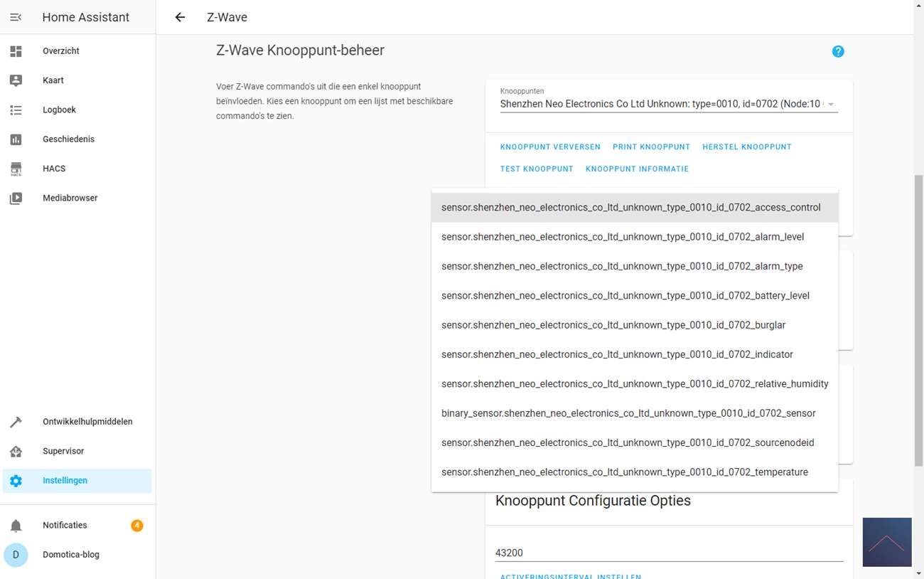The width and height of the screenshot is (924, 579).
Task: Click TEST KNOOPPUNT
Action: 536,169
